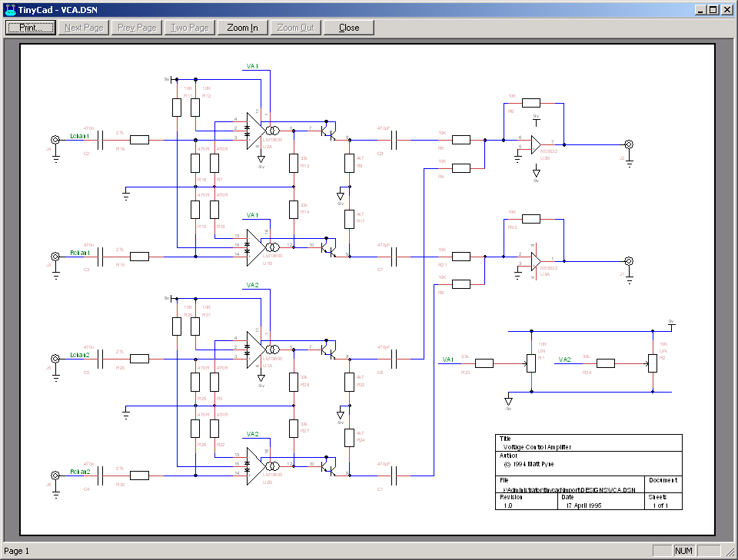Click the U2B LM13600 op-amp symbol
738x560 pixels.
click(x=255, y=466)
